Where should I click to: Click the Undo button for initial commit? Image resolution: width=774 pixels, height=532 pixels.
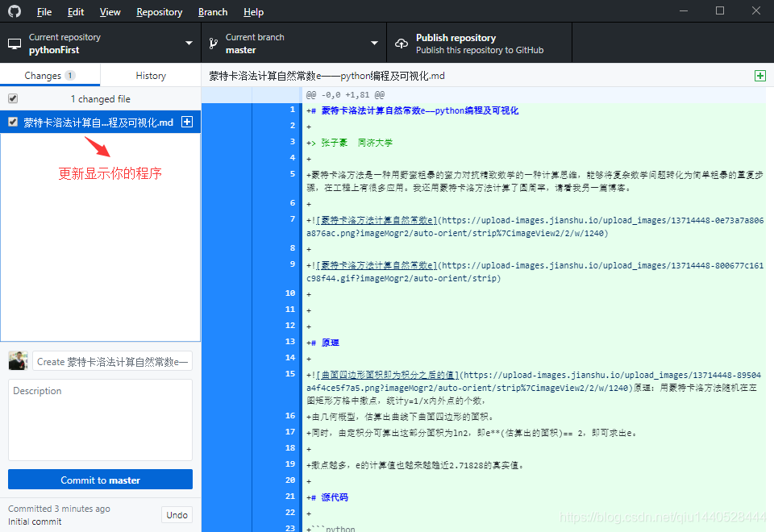point(177,515)
